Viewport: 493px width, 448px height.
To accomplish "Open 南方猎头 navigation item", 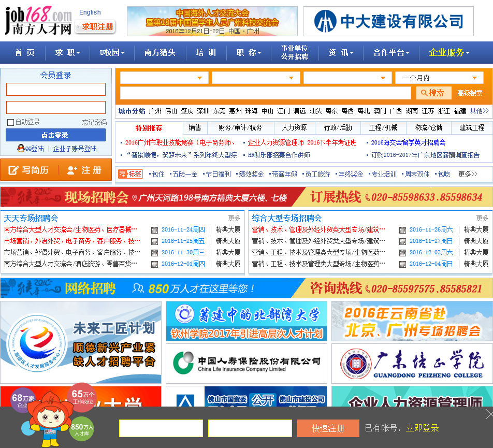I will tap(160, 52).
